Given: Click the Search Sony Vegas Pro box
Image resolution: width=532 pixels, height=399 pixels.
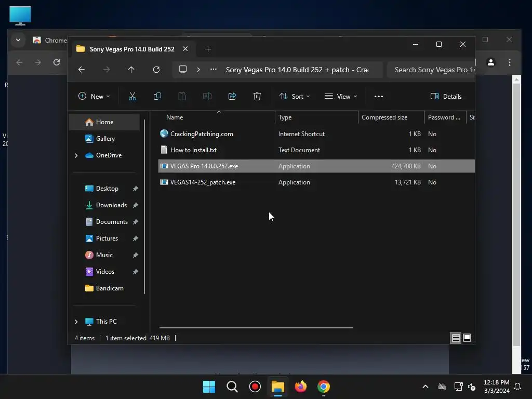Looking at the screenshot, I should [x=431, y=70].
